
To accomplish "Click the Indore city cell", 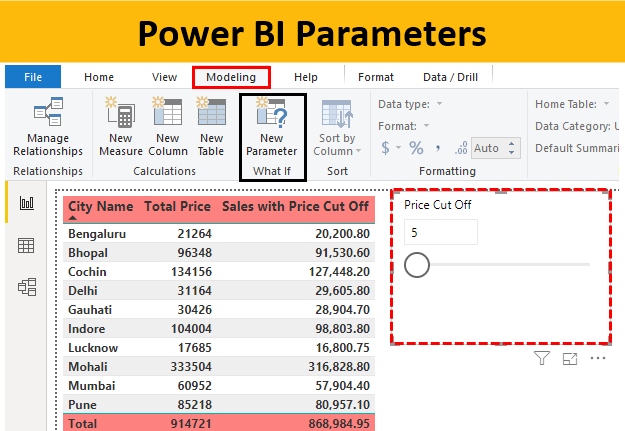I will pos(86,329).
